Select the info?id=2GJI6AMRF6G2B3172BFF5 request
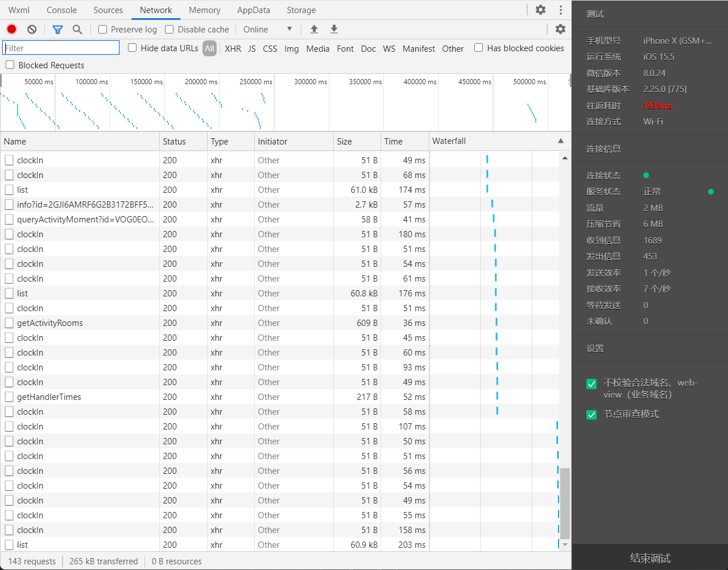 (279, 205)
